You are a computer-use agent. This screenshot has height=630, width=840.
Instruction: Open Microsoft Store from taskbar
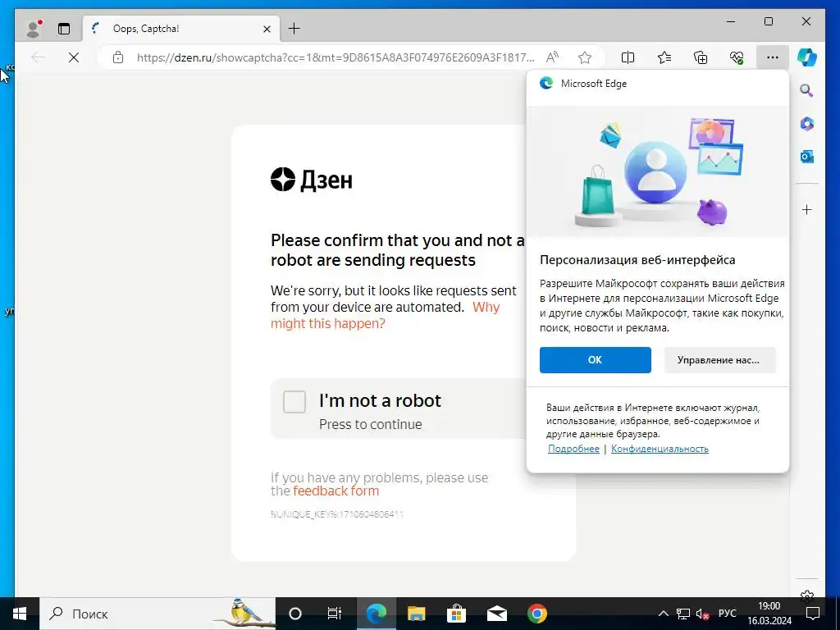[x=456, y=614]
